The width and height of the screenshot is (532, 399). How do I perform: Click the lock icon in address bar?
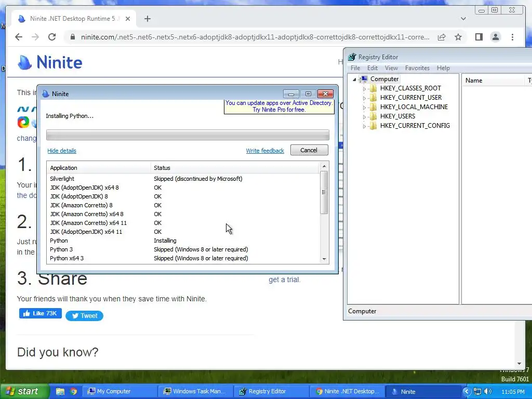(x=72, y=37)
